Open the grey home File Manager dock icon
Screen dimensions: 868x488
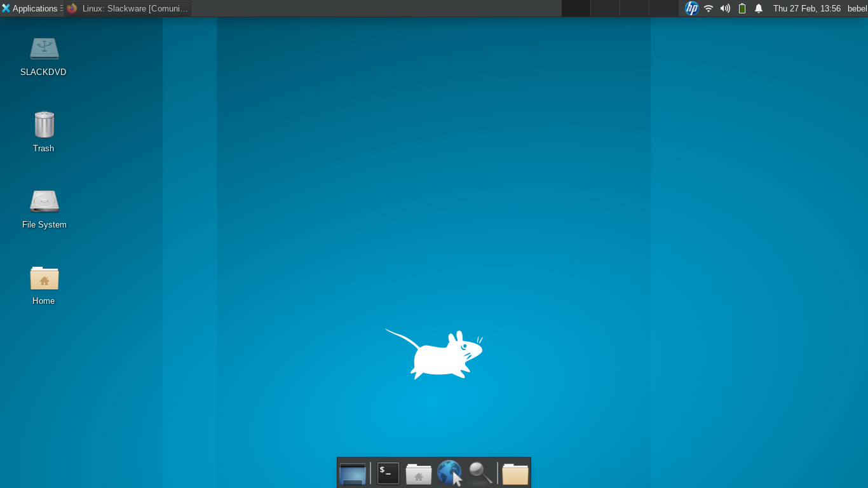click(419, 474)
